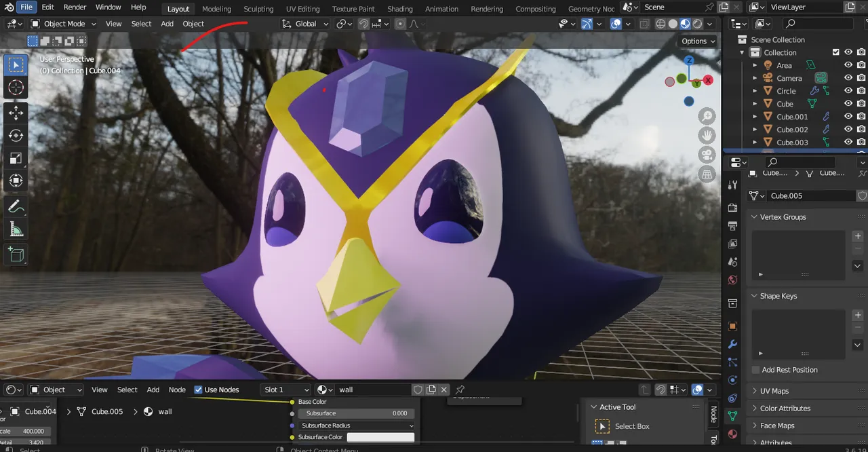Open the Object properties tab icon
This screenshot has height=452, width=868.
click(x=732, y=326)
